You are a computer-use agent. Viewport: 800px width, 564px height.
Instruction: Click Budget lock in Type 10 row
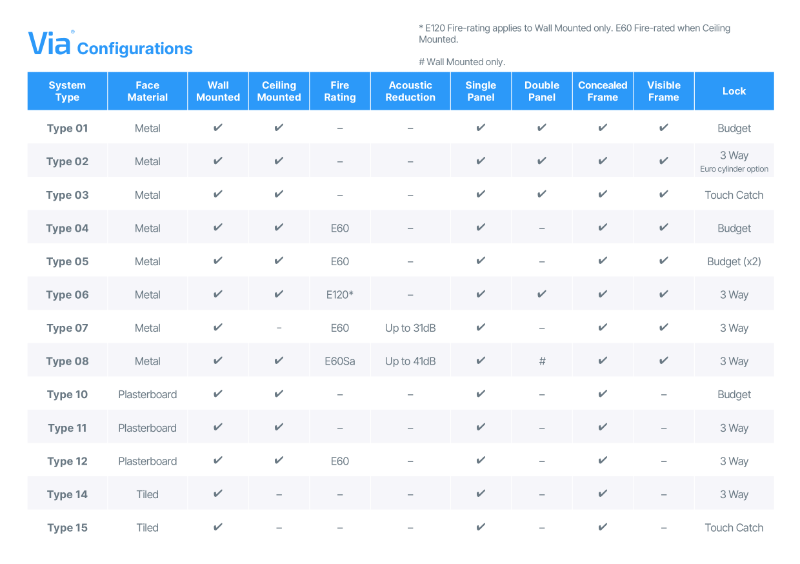point(734,394)
